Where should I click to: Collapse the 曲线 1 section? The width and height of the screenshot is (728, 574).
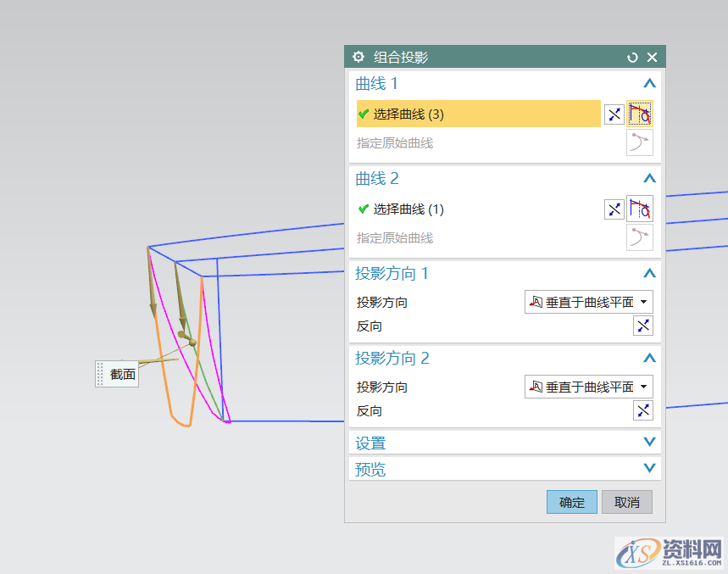pos(649,83)
